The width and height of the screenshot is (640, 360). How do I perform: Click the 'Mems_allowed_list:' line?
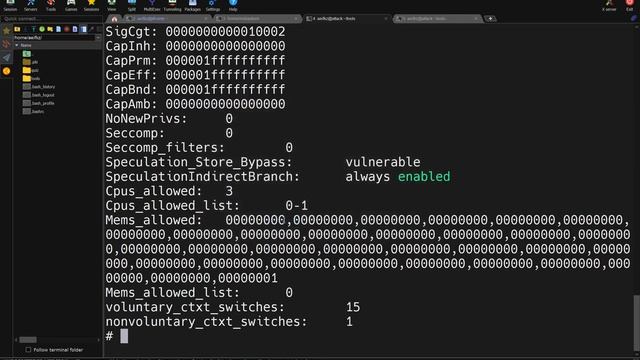(199, 293)
